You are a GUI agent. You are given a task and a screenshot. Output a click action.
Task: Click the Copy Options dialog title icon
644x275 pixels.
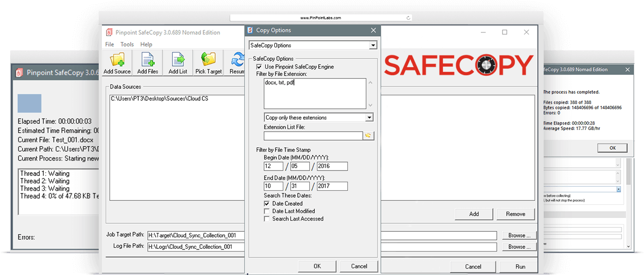pos(250,30)
